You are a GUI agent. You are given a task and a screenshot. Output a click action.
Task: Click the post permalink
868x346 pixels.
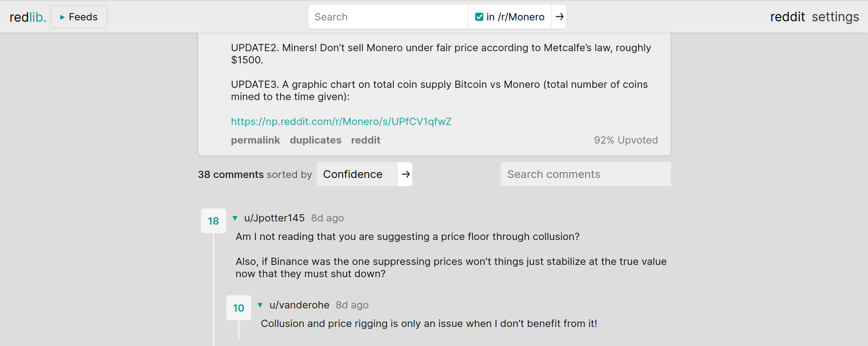point(255,140)
